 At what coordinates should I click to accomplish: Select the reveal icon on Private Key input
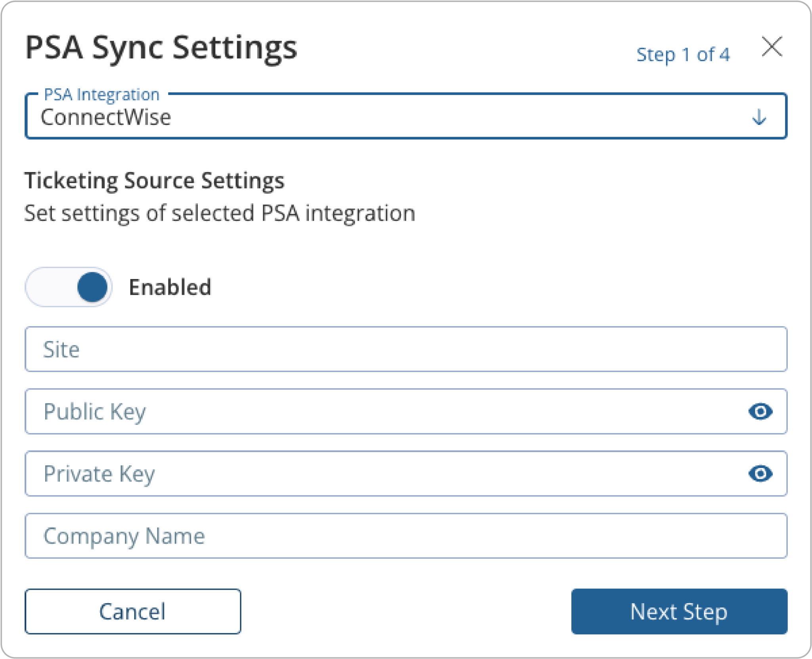760,474
